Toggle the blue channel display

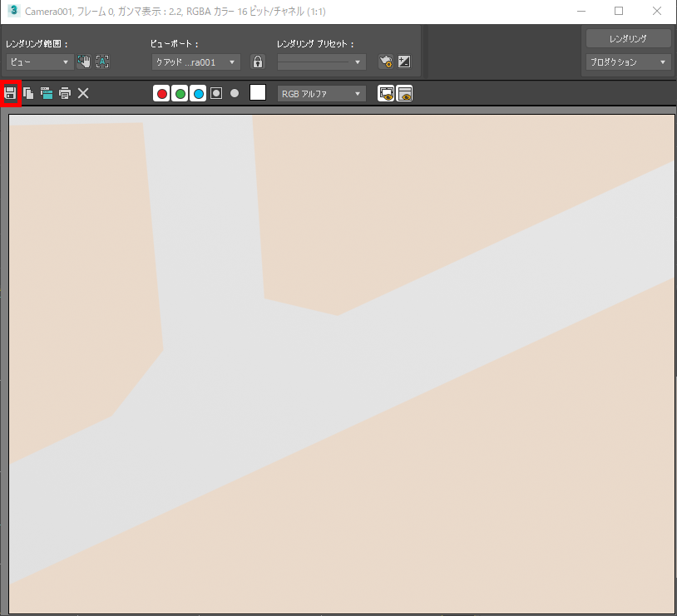[x=199, y=93]
